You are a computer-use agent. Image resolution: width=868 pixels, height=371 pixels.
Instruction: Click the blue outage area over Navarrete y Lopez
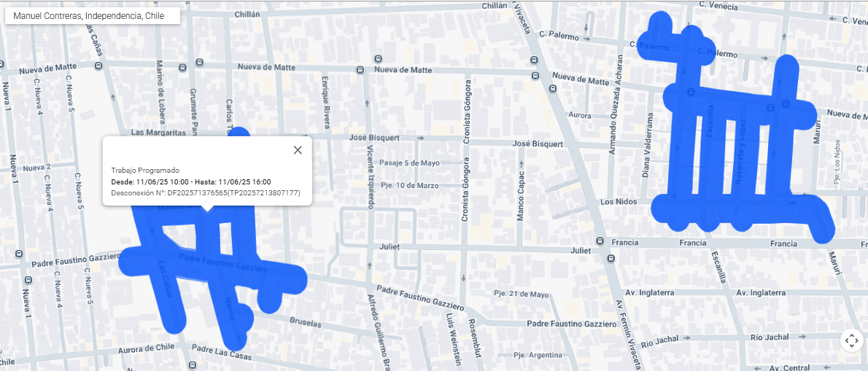743,160
